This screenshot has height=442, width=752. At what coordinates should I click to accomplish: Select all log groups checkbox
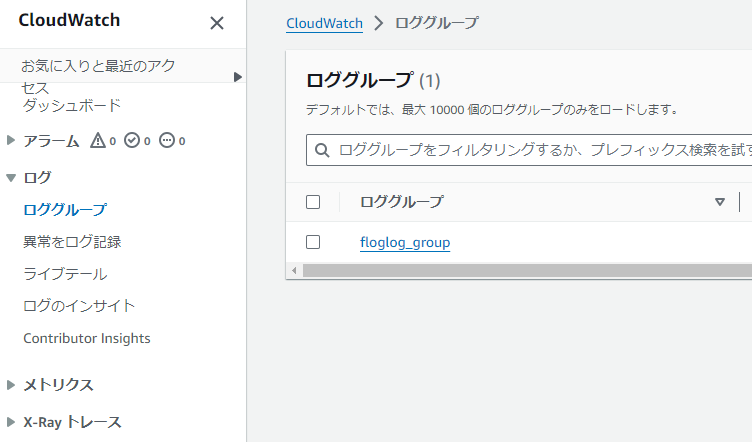coord(313,202)
